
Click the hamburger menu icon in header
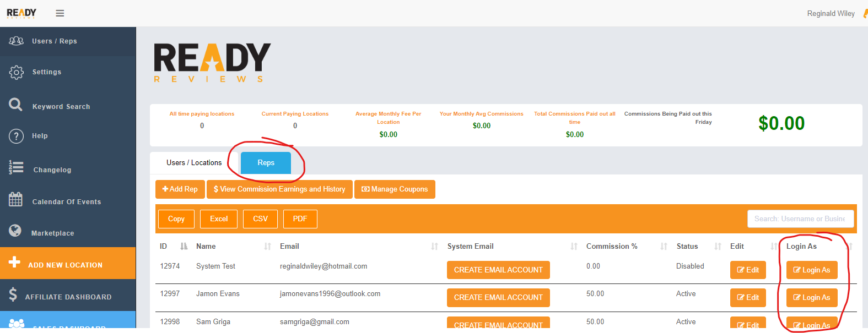pyautogui.click(x=60, y=13)
